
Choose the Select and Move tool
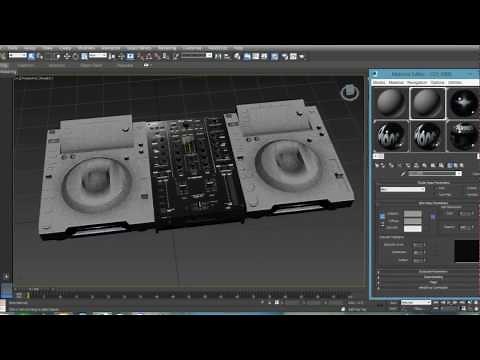pos(67,56)
